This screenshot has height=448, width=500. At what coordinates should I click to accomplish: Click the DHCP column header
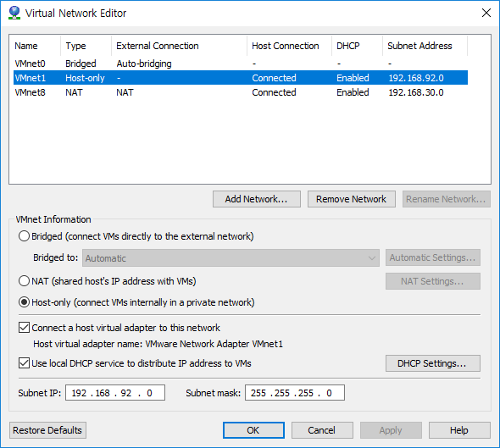point(357,46)
